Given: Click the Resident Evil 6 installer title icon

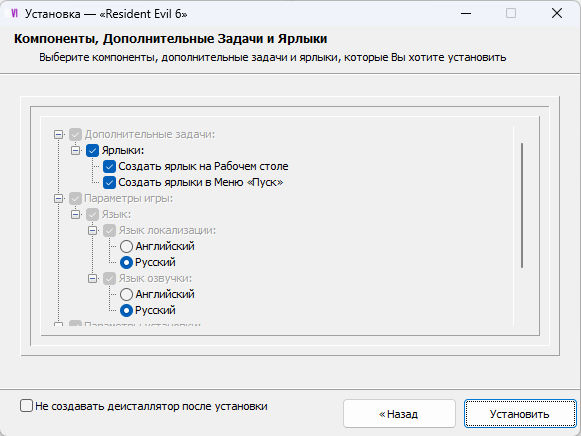Looking at the screenshot, I should point(14,14).
